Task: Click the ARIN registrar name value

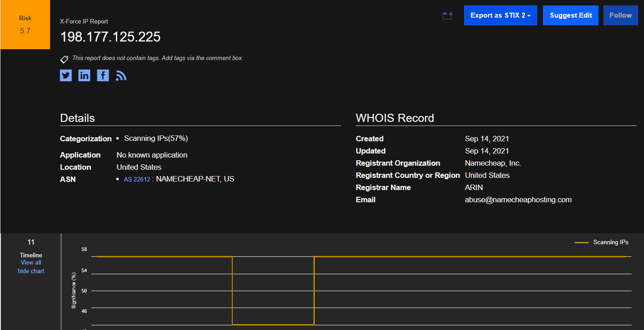Action: coord(474,187)
